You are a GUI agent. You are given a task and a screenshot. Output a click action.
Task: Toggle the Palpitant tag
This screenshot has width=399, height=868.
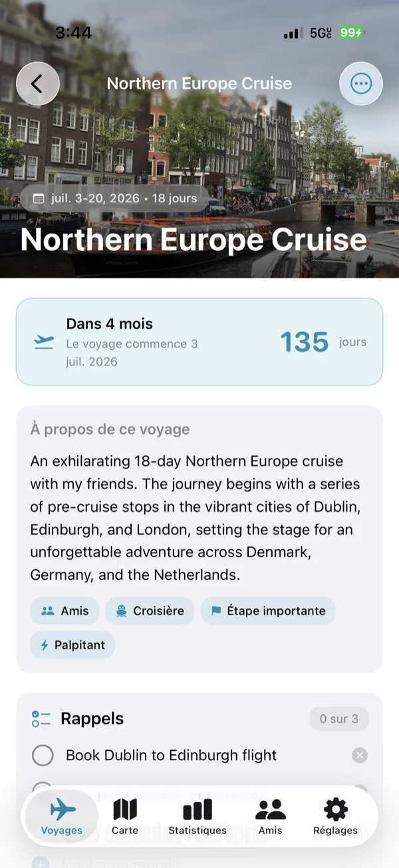pyautogui.click(x=72, y=644)
